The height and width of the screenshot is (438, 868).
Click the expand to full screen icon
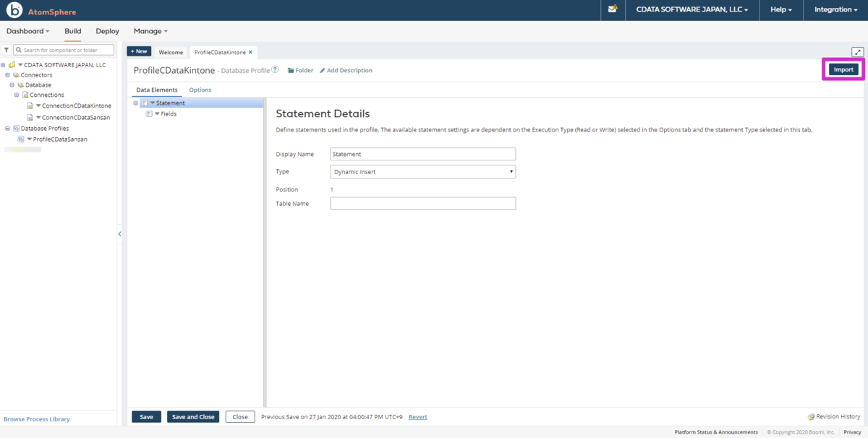(x=857, y=52)
